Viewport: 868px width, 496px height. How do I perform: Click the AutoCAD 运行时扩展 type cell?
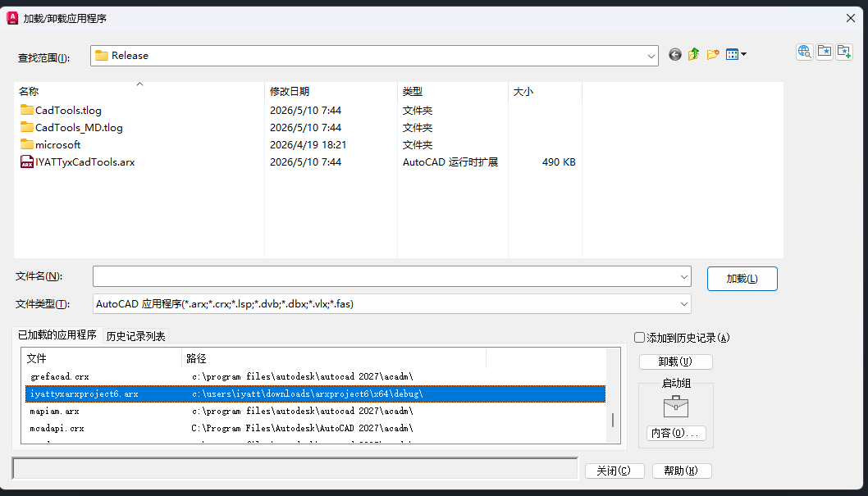(450, 162)
